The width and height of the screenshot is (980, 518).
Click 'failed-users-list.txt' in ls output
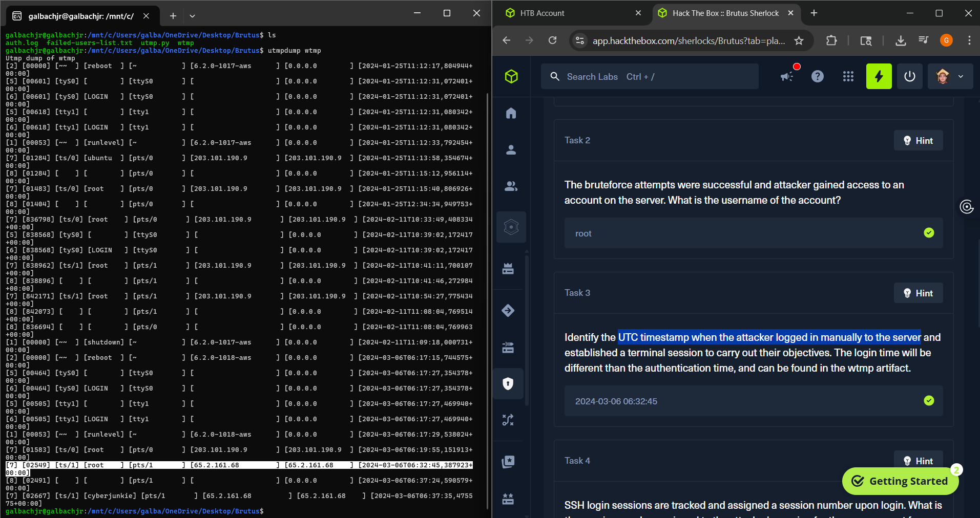(x=89, y=43)
